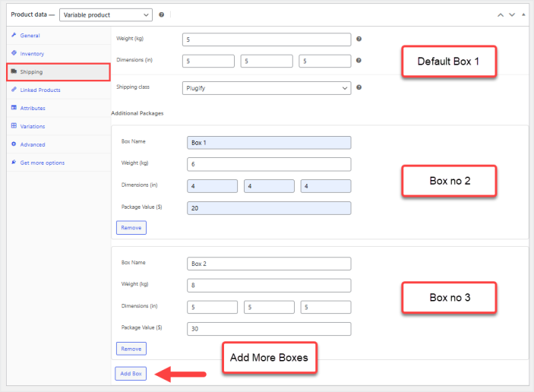The width and height of the screenshot is (534, 392).
Task: Click third Dimensions field of Box 2
Action: (326, 307)
